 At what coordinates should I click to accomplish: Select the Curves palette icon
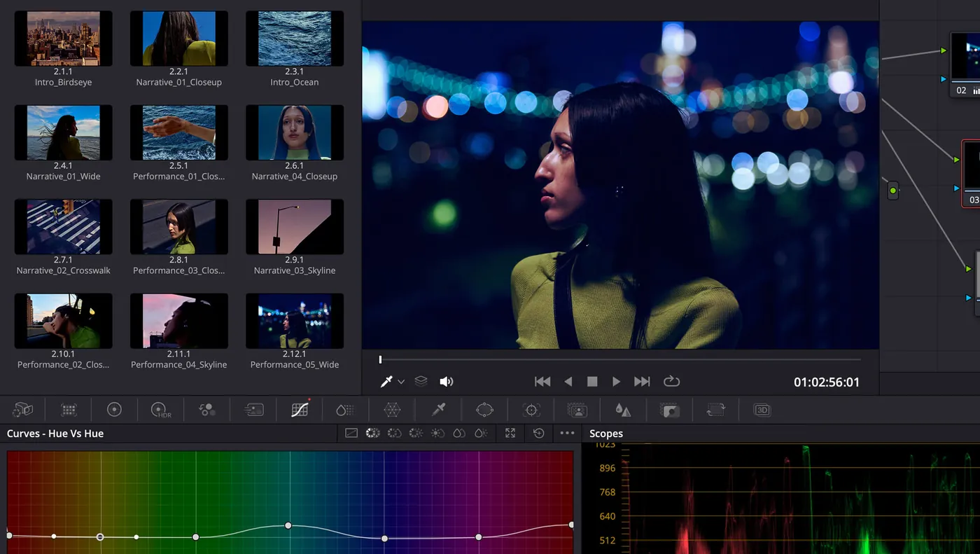300,410
